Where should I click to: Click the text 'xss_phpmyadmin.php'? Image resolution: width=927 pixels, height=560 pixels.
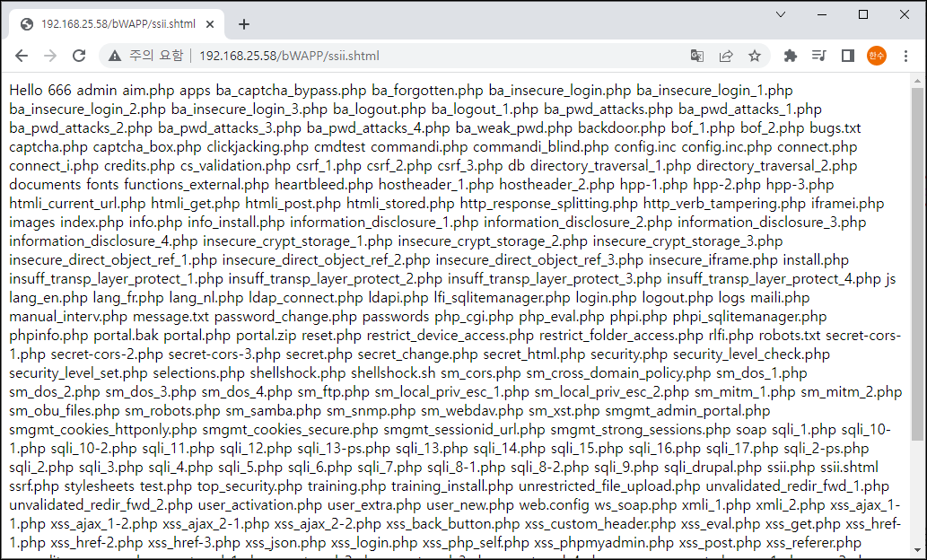[x=604, y=543]
